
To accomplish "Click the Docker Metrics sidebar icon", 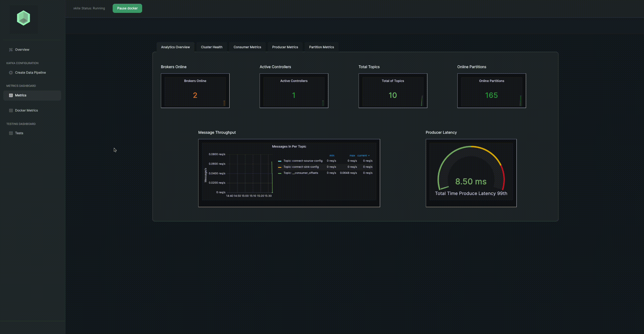I will [x=11, y=110].
